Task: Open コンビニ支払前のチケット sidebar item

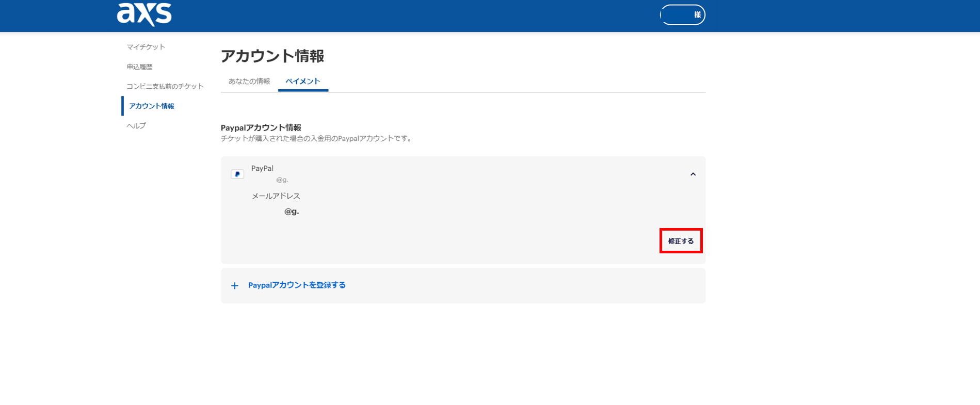Action: pyautogui.click(x=165, y=86)
